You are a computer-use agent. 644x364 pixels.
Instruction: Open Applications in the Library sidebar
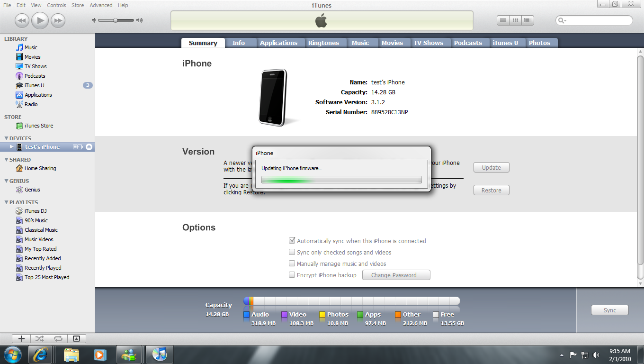pos(34,95)
